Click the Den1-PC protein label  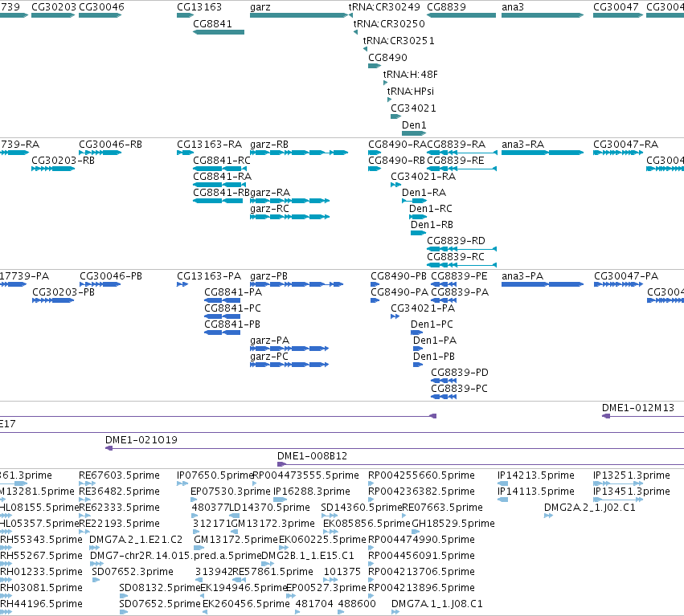tap(432, 324)
